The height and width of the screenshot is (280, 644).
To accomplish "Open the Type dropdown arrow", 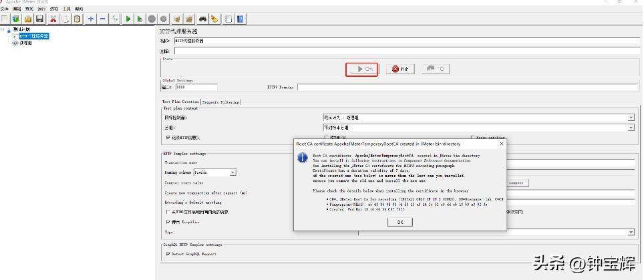I will tap(631, 233).
